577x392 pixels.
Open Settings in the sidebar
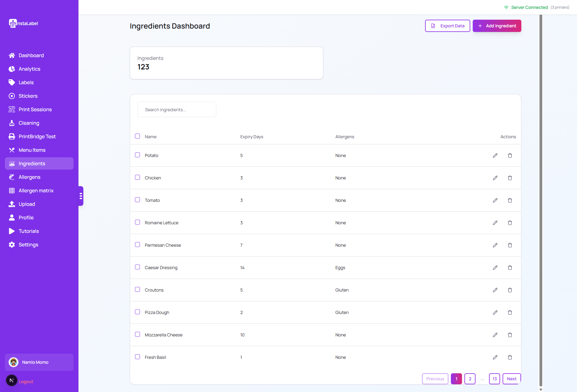39,245
